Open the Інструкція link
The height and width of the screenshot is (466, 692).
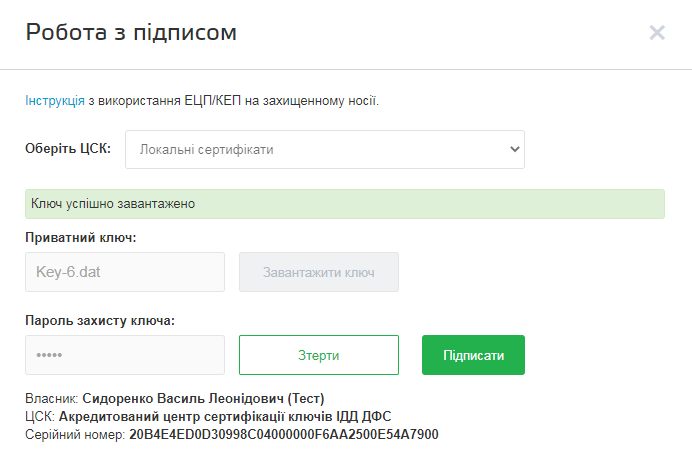55,100
